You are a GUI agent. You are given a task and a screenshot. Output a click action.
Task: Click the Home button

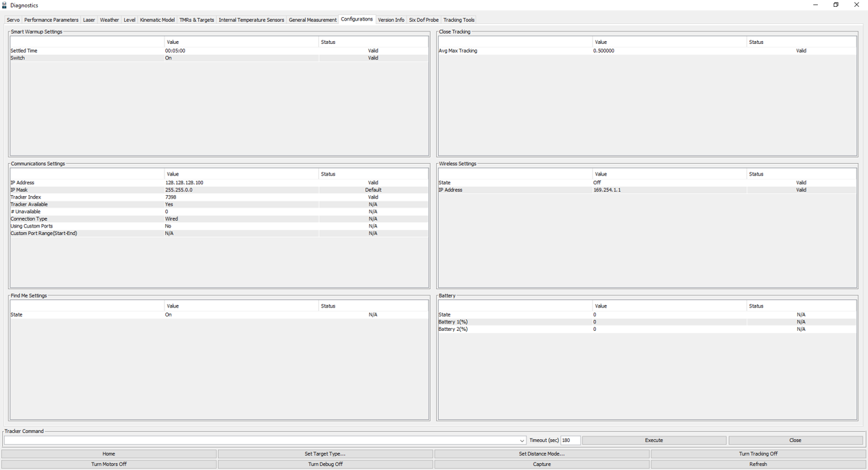click(x=109, y=454)
